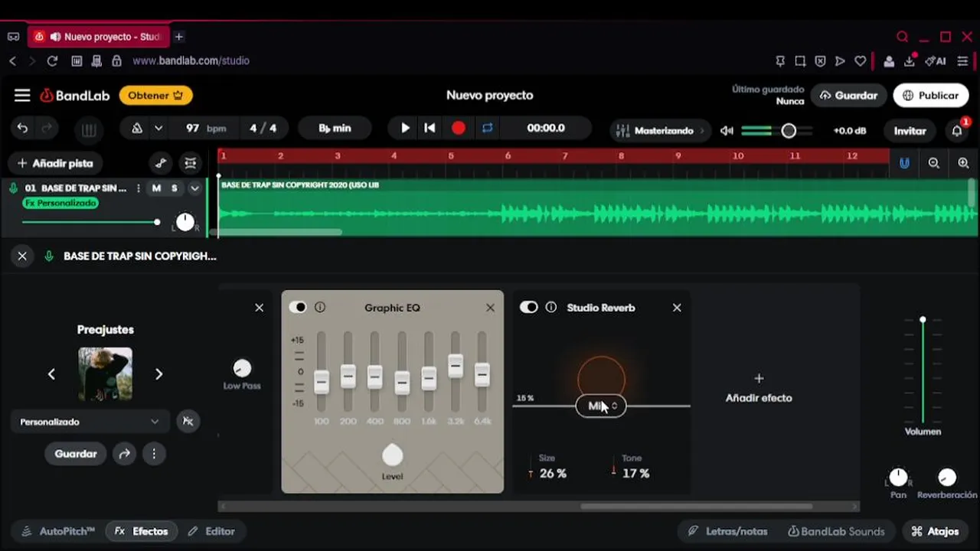Go to next preset arrow
The width and height of the screenshot is (980, 551).
pos(158,374)
